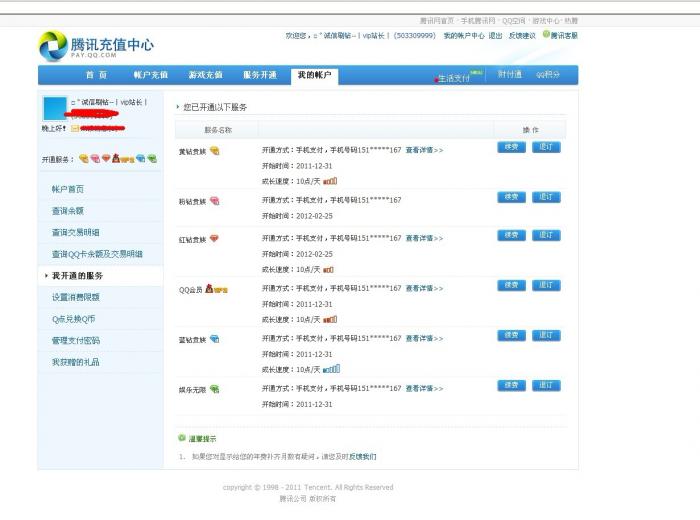Screen dimensions: 700x520
Task: Click 续费 button for 蓝钻贵族
Action: 512,335
